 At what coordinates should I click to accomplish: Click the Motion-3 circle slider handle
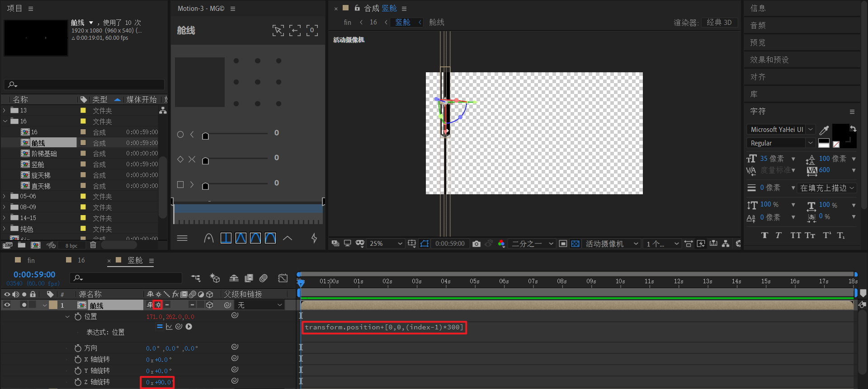pos(205,136)
